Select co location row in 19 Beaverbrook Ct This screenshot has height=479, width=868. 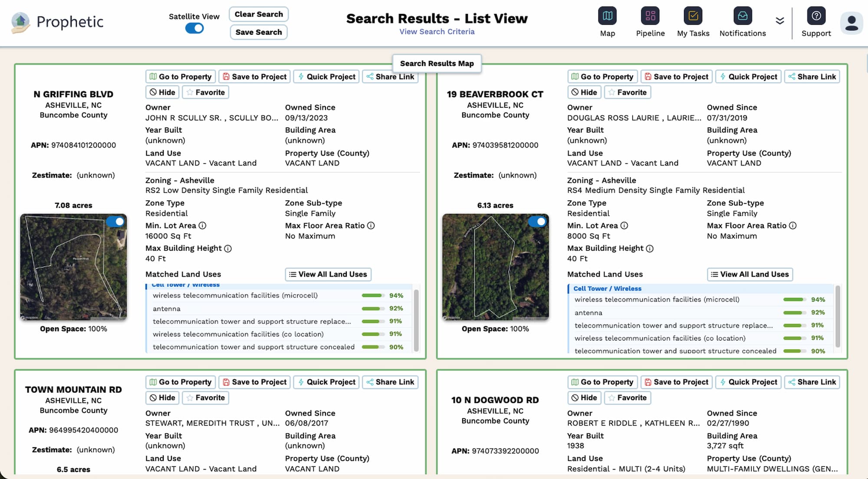click(x=700, y=338)
